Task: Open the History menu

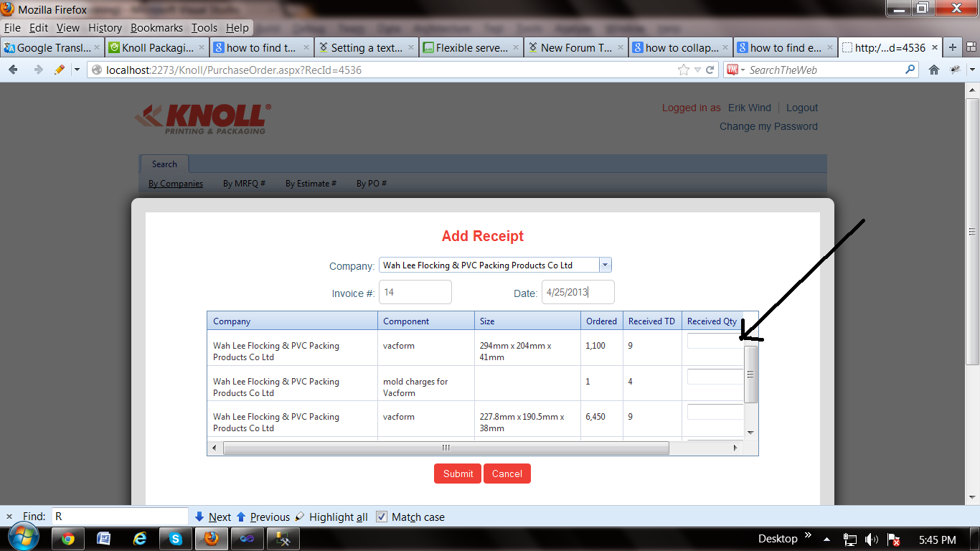Action: coord(105,28)
